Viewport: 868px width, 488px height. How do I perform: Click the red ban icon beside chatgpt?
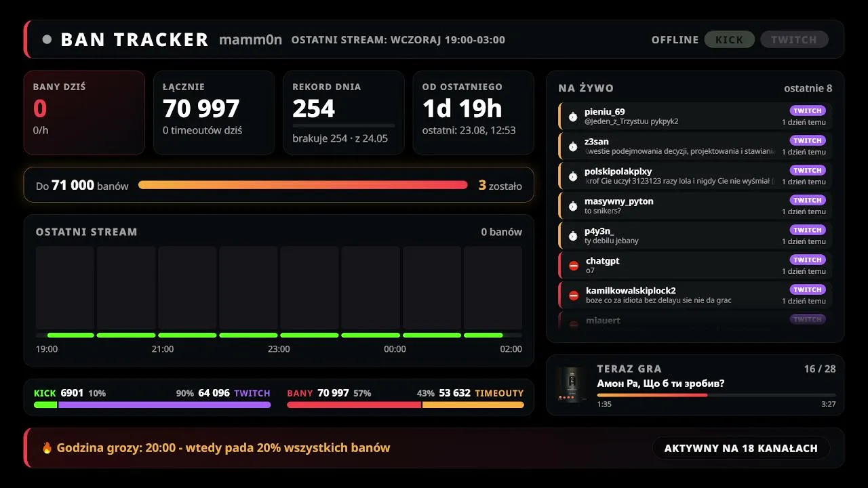coord(574,266)
